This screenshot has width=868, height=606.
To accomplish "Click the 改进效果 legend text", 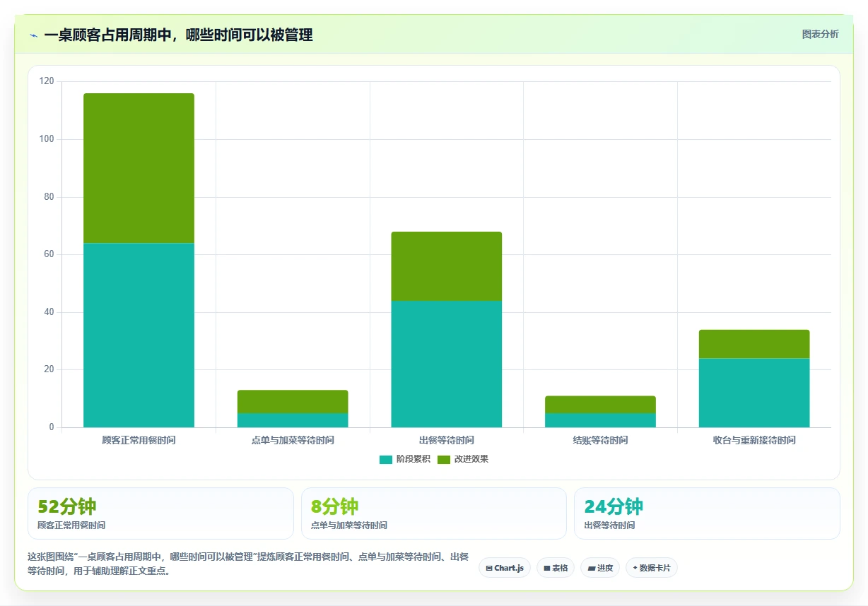I will [x=471, y=459].
